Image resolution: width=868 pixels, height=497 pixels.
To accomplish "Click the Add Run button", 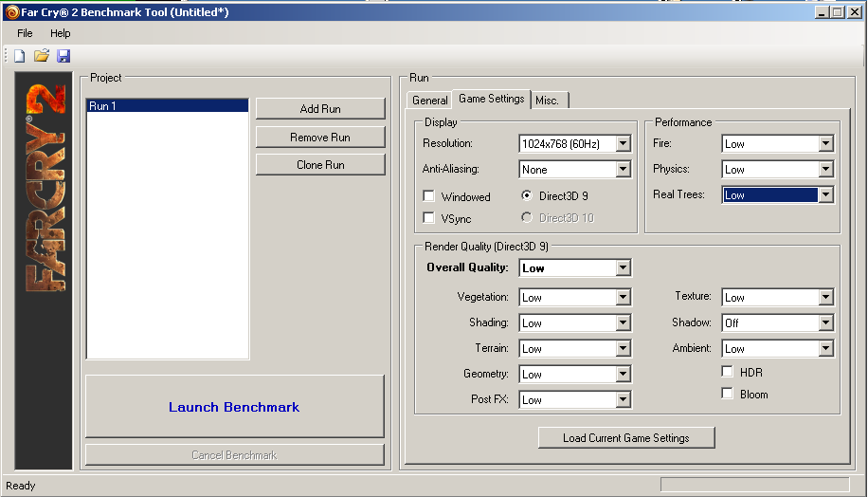I will point(320,109).
